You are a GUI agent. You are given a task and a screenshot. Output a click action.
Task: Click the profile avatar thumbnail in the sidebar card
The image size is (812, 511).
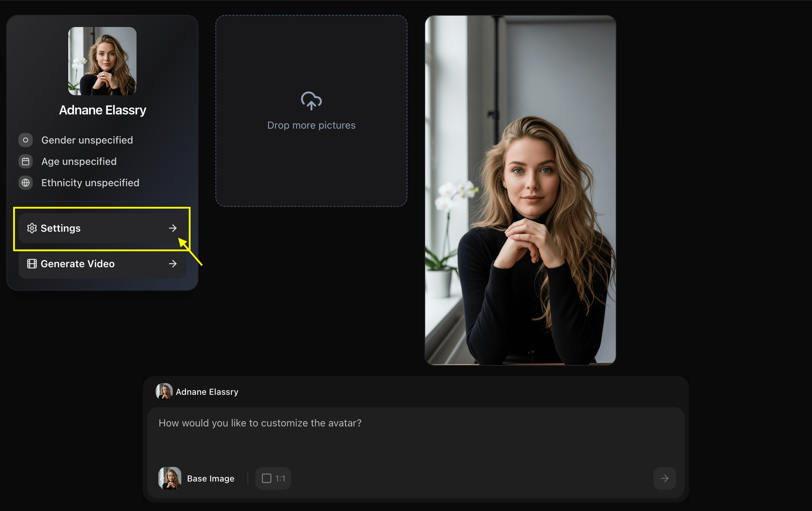(102, 61)
